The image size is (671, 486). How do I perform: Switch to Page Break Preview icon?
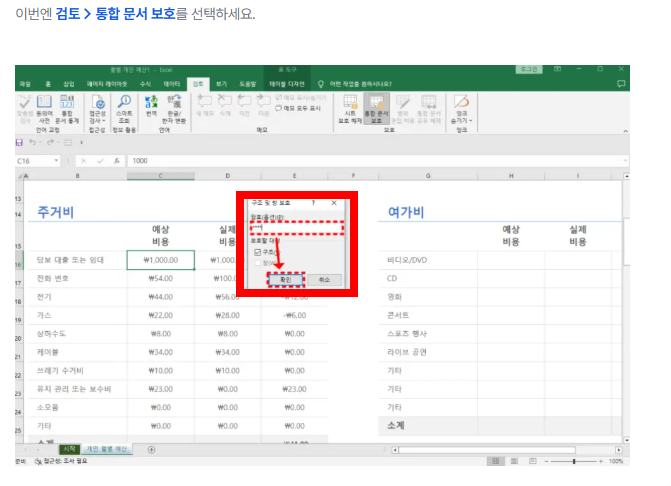pyautogui.click(x=533, y=461)
